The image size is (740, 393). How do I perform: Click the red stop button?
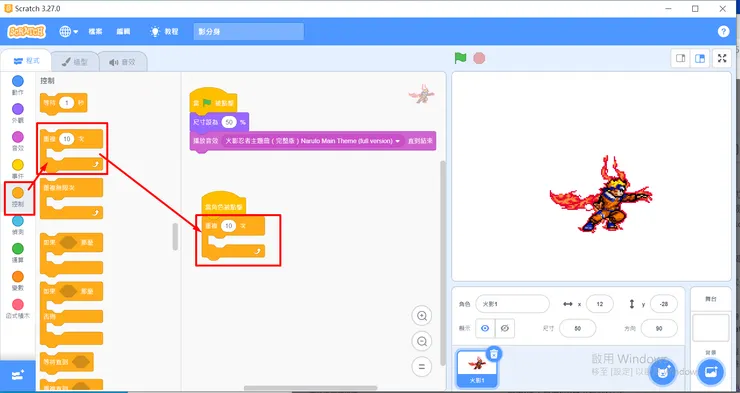tap(479, 58)
